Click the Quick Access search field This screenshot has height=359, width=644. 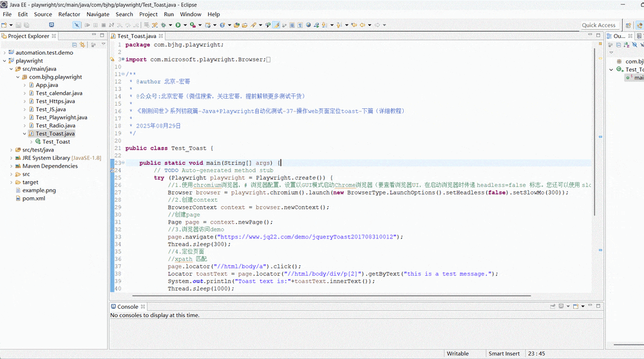tap(599, 25)
